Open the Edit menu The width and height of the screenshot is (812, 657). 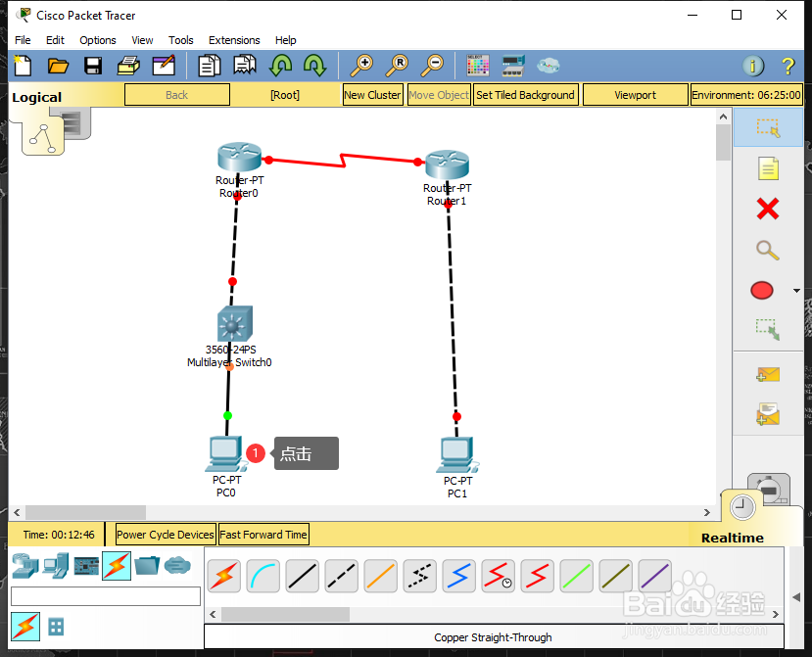(x=55, y=40)
